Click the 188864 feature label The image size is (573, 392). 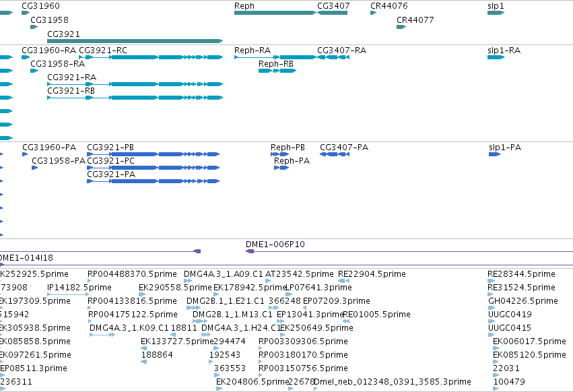coord(157,355)
